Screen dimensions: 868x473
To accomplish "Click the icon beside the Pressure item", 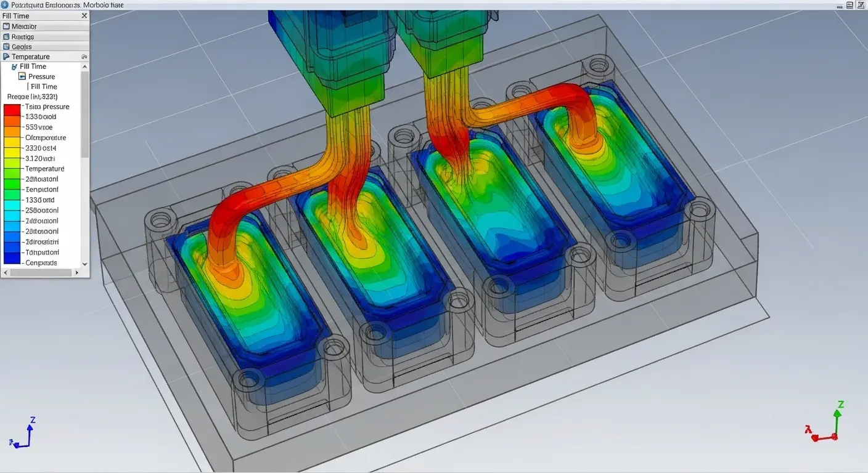I will (22, 76).
